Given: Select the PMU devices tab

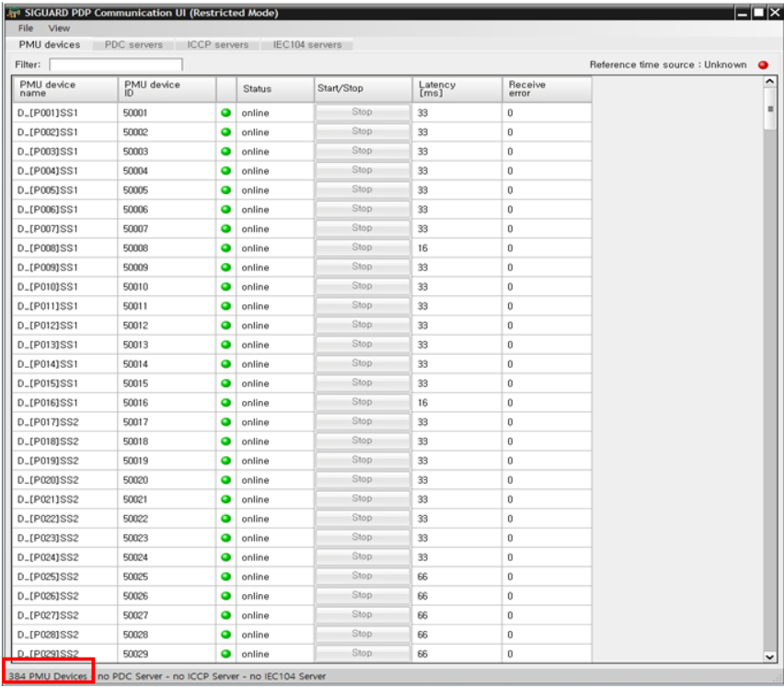Looking at the screenshot, I should [x=50, y=44].
